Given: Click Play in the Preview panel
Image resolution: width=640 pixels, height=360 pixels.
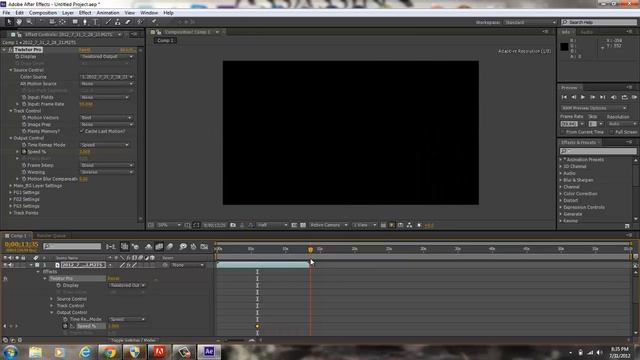Looking at the screenshot, I should [x=583, y=97].
